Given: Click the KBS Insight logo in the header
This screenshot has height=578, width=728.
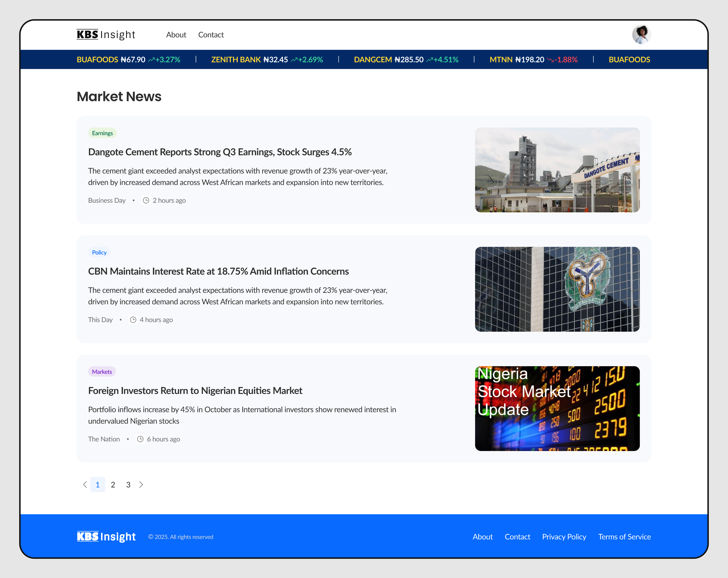Looking at the screenshot, I should tap(106, 35).
